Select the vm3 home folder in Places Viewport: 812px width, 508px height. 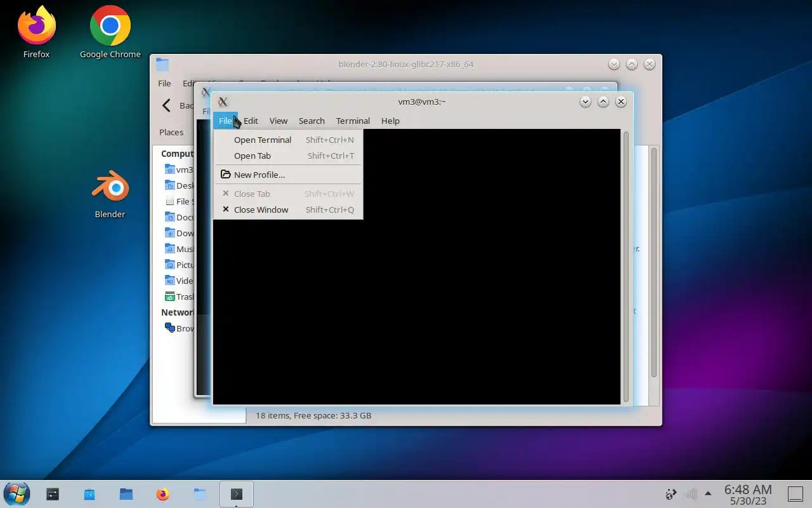tap(178, 170)
